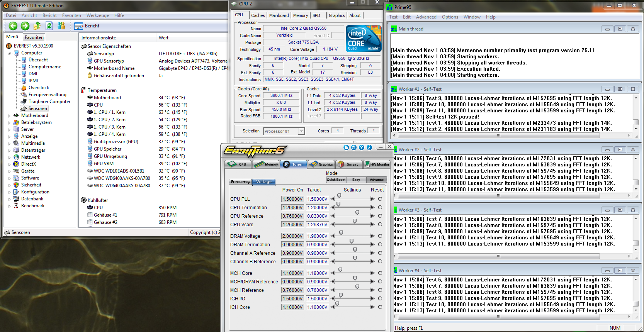Open the Werkzeuge menu in EVEREST
Image resolution: width=644 pixels, height=332 pixels.
coord(98,15)
